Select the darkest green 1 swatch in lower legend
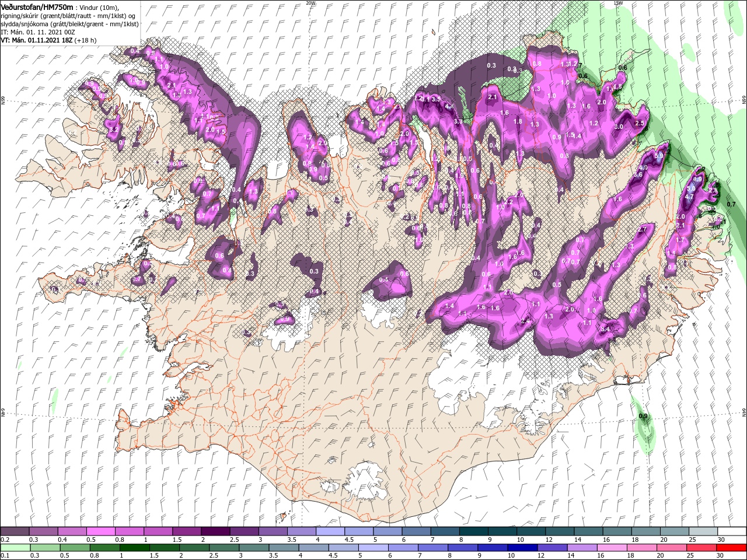This screenshot has height=560, width=747. point(135,547)
